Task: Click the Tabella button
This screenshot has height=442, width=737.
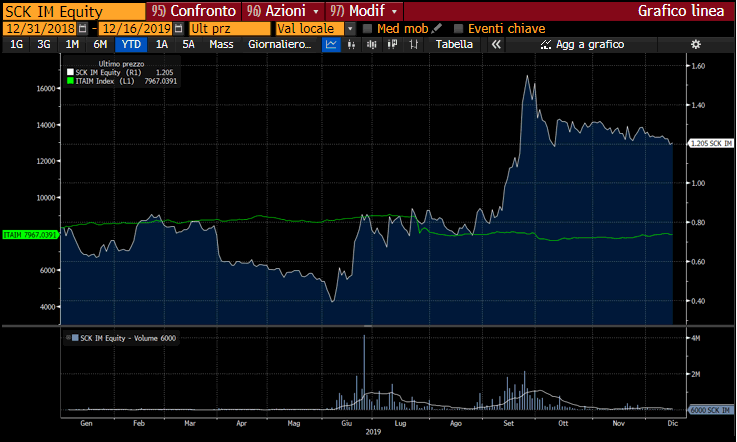Action: click(454, 44)
